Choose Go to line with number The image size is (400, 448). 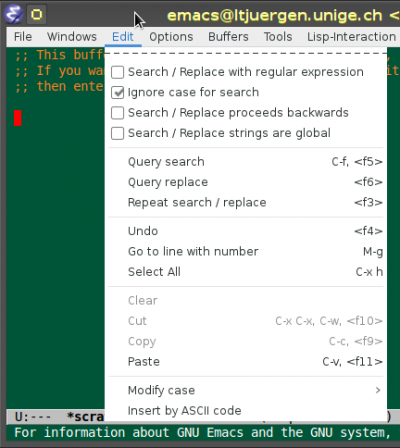[246, 251]
